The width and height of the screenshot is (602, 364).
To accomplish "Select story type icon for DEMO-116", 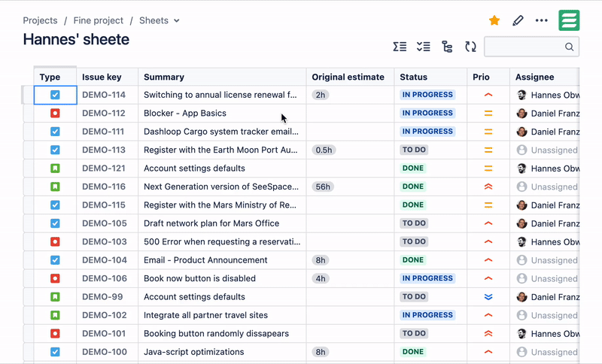I will point(55,187).
